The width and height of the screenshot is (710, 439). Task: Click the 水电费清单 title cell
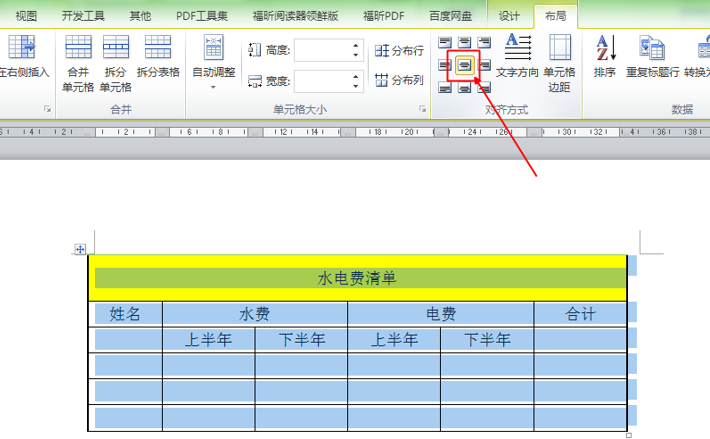[357, 278]
